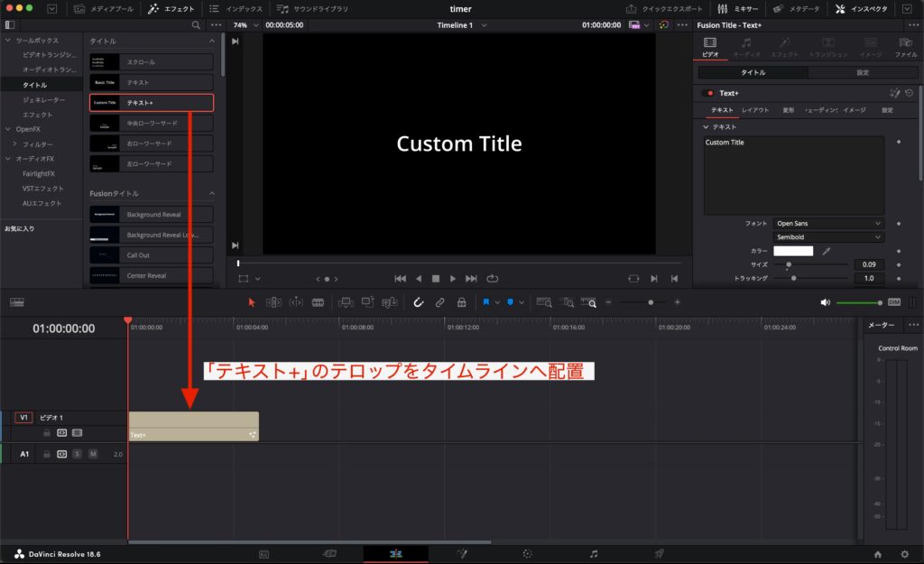Click the color eyedropper picker icon

click(826, 251)
